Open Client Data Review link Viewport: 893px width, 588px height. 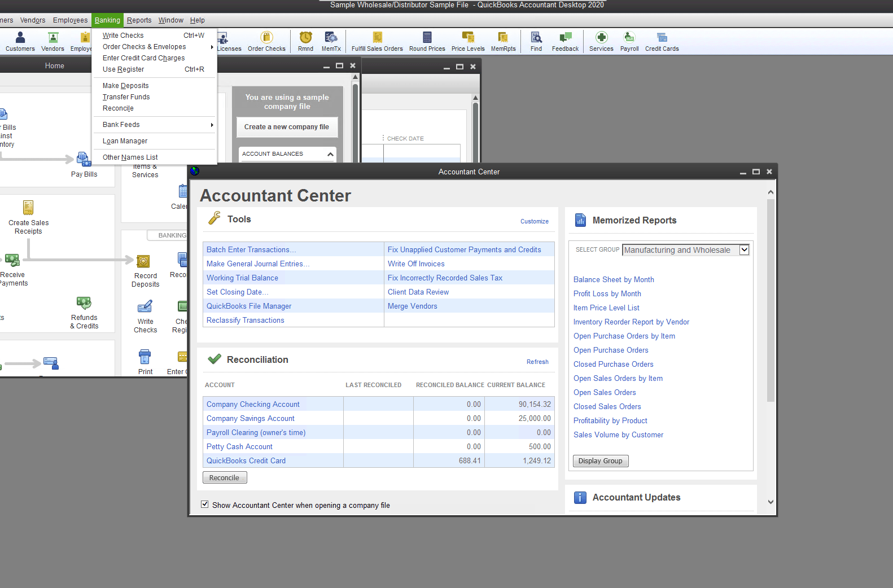pos(418,292)
